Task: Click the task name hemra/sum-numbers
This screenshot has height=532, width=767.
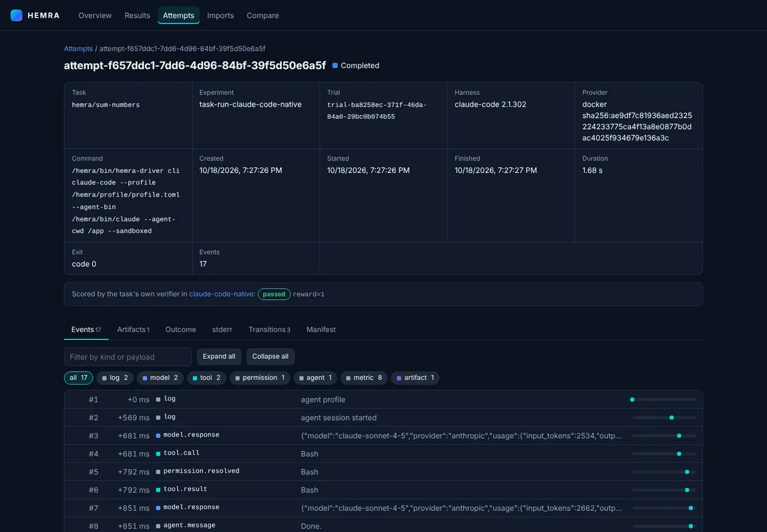Action: (x=105, y=105)
